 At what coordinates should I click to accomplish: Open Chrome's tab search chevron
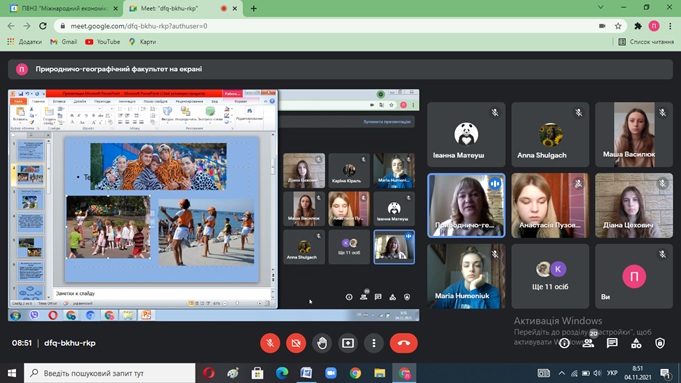[x=601, y=7]
